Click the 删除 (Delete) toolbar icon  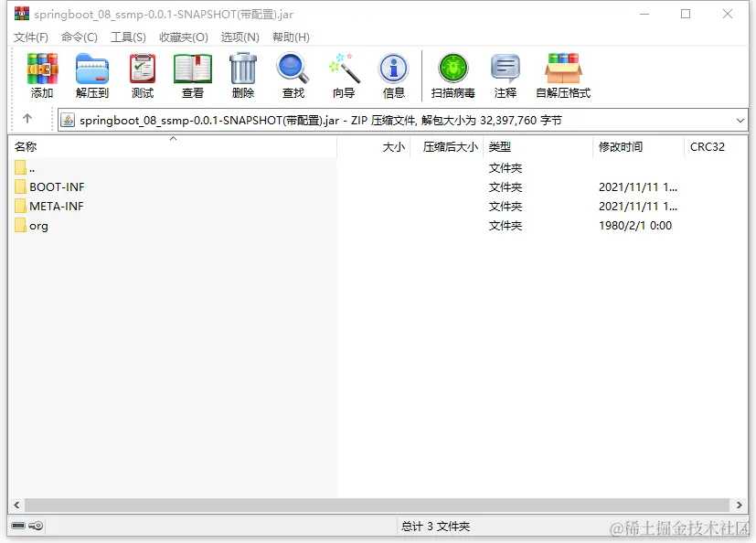pos(242,75)
